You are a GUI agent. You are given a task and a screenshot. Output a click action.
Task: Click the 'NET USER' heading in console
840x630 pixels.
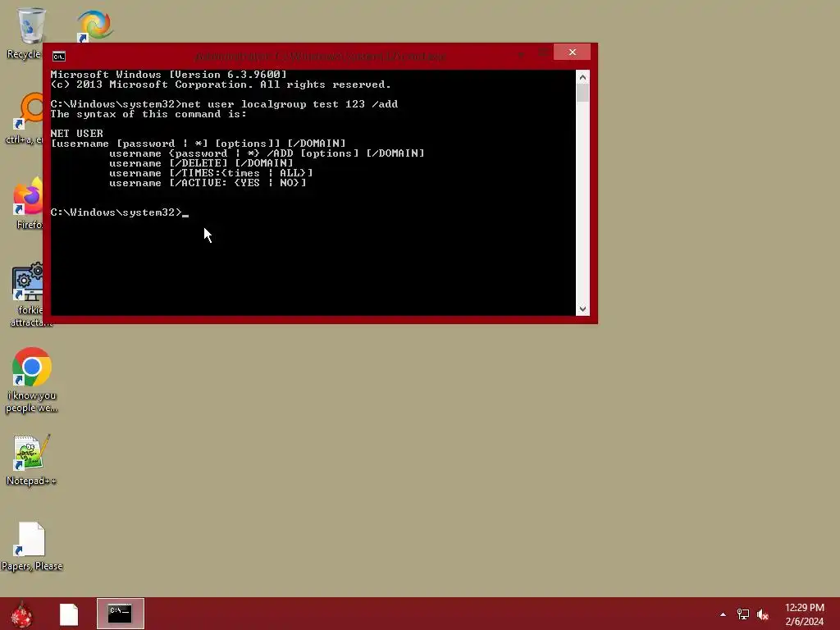(76, 134)
